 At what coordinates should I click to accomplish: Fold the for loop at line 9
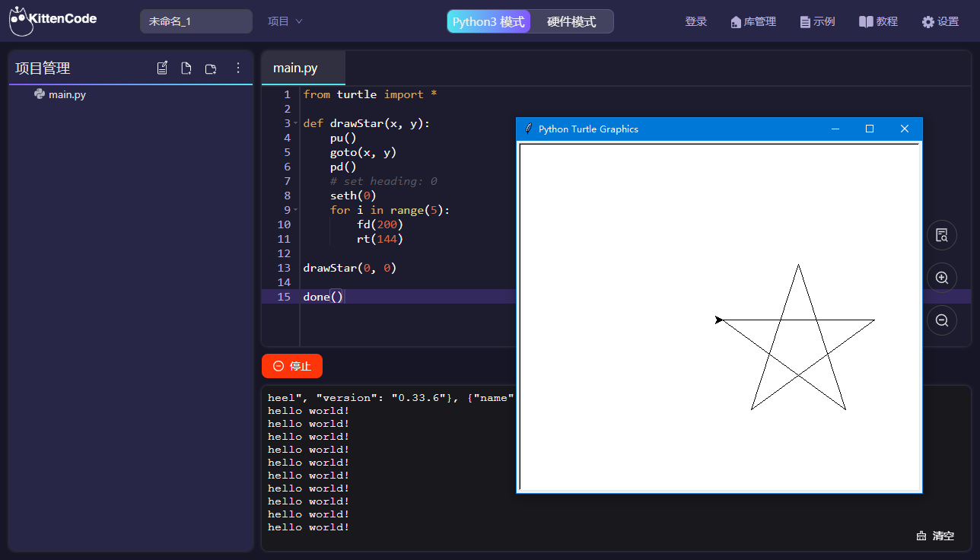295,210
